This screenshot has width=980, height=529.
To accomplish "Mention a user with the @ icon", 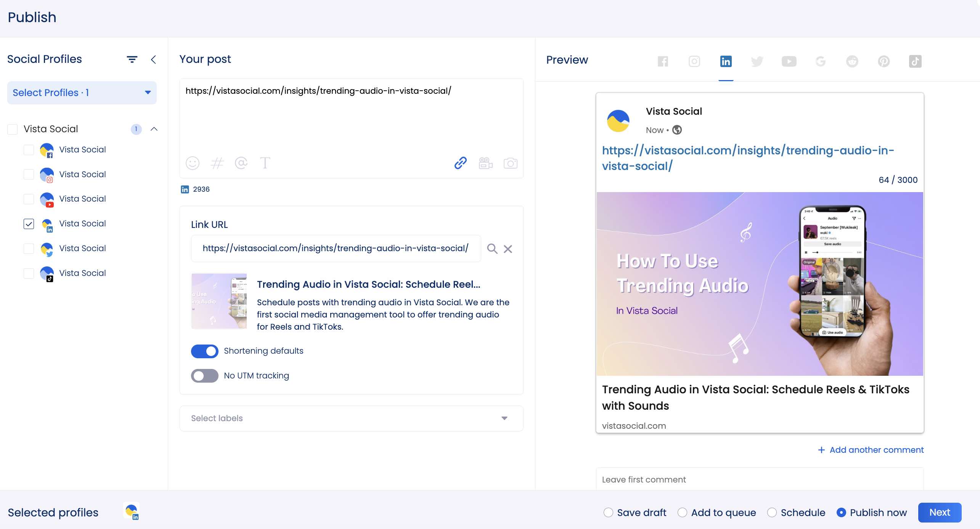I will [241, 163].
